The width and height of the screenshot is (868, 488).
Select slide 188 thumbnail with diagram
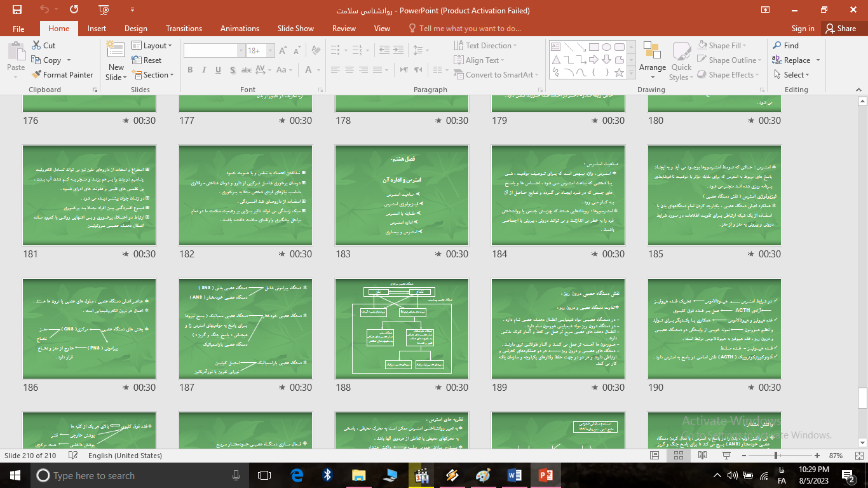point(402,329)
